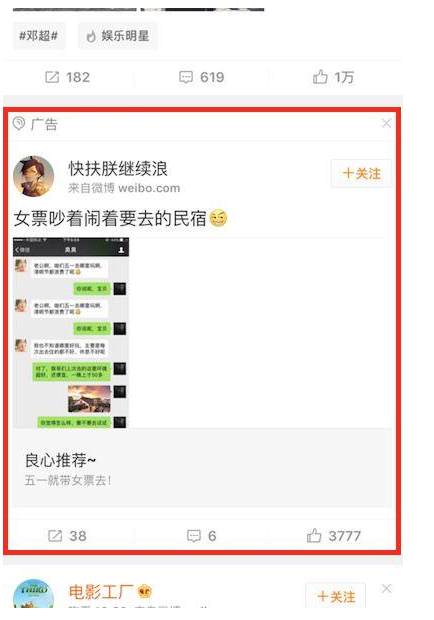Follow 电影工厂 with +关注 button
This screenshot has width=434, height=620.
(336, 596)
